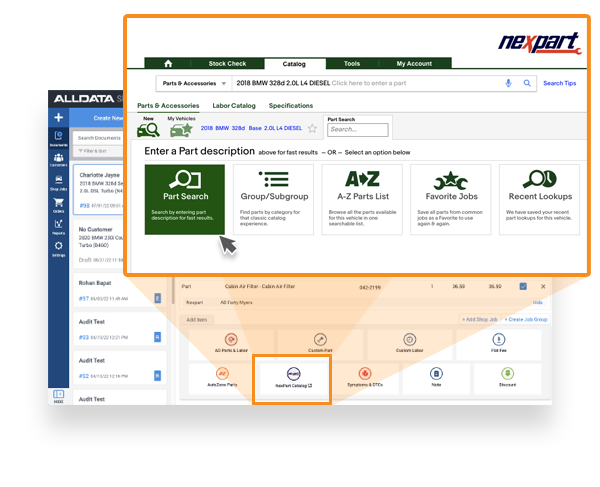Click the + Create Job Group link
Screen dimensions: 600x487
coord(526,319)
